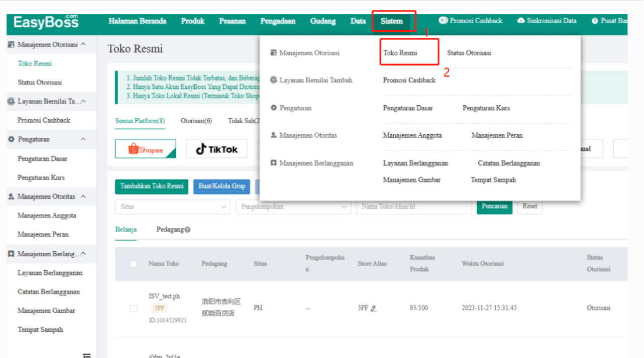Collapse Layanan Bernilai Tambah sidebar section
The height and width of the screenshot is (358, 644).
click(x=83, y=101)
